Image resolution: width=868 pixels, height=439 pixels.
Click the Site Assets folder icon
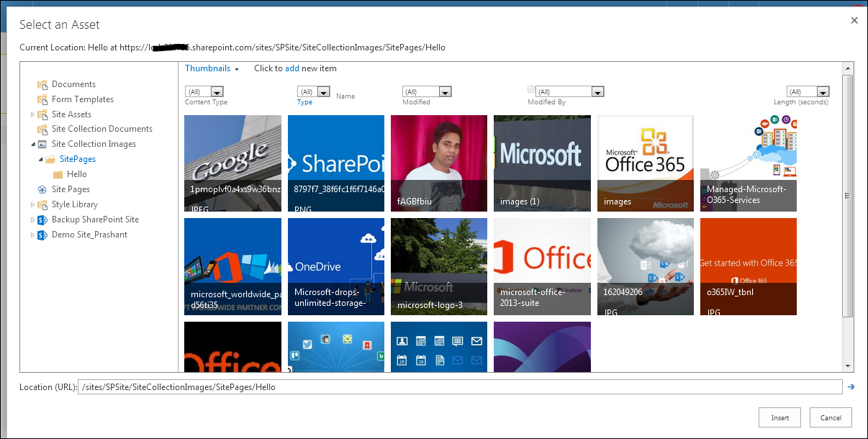pos(42,114)
